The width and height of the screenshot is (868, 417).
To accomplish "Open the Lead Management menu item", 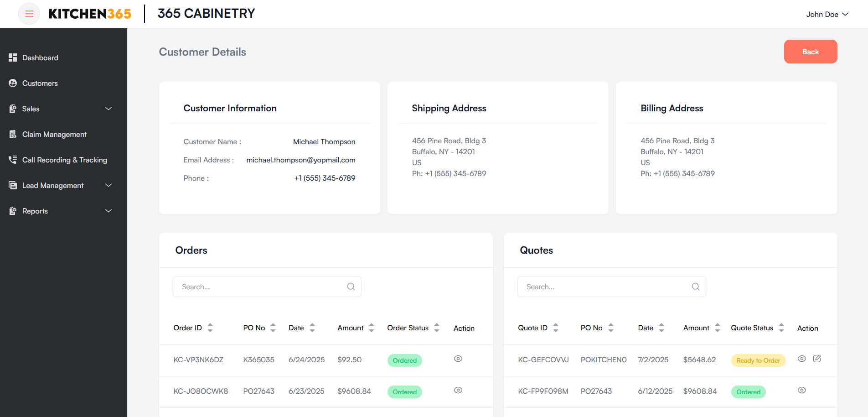I will click(53, 185).
